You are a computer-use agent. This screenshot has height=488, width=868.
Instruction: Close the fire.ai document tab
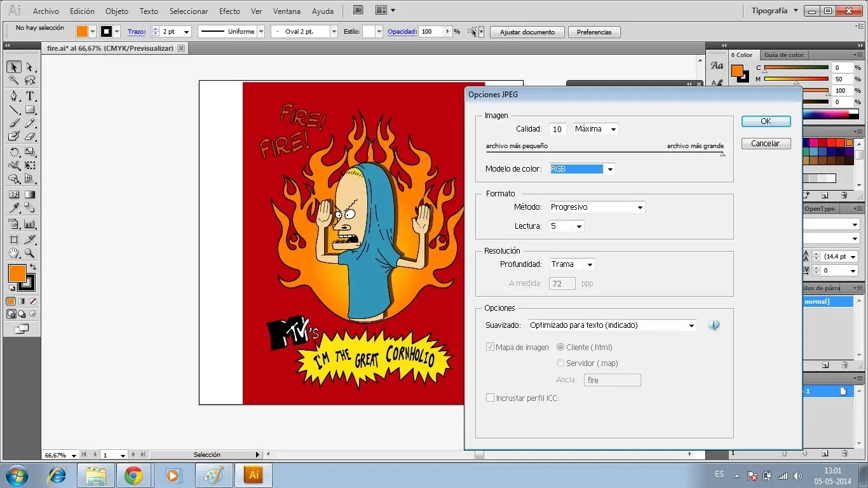pyautogui.click(x=181, y=48)
